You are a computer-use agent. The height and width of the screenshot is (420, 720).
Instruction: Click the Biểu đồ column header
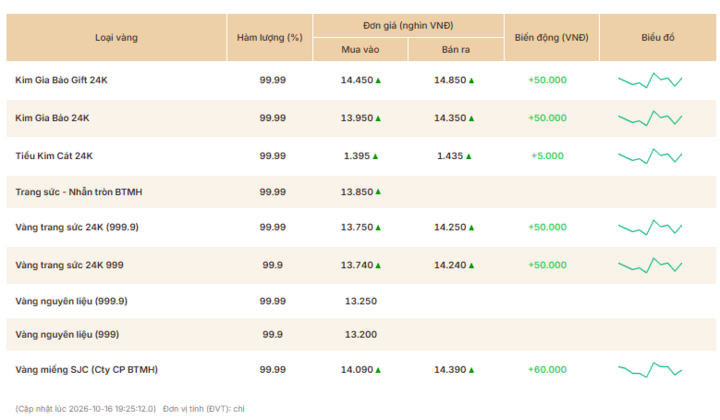[x=658, y=38]
